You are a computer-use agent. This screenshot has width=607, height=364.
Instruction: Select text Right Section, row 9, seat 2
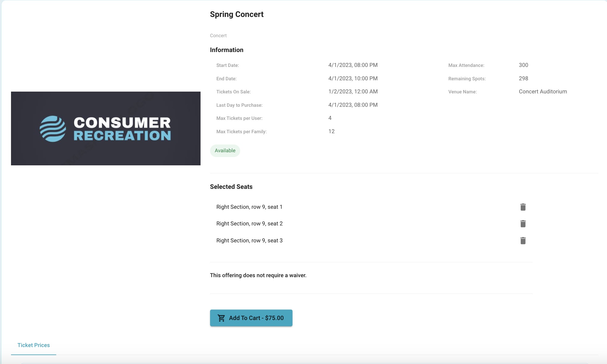249,224
